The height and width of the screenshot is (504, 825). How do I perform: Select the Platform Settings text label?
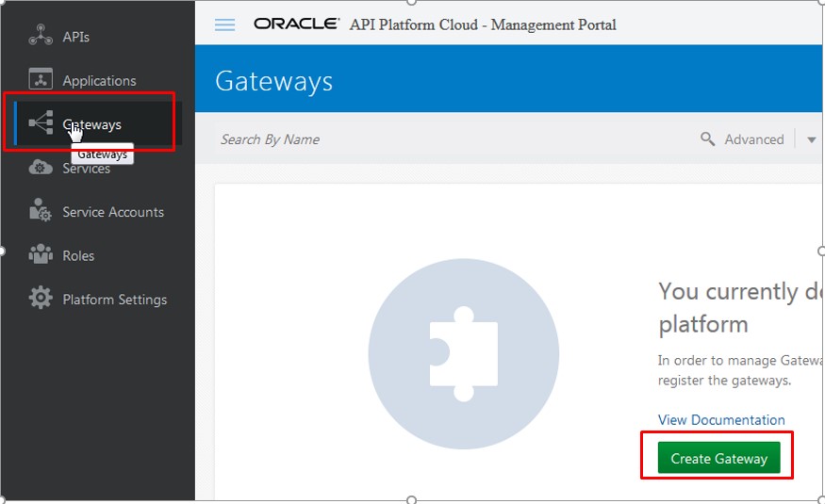coord(114,300)
